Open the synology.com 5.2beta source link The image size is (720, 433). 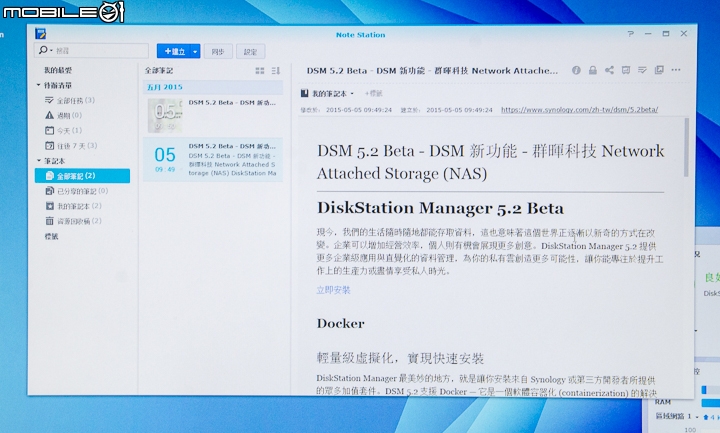(579, 110)
